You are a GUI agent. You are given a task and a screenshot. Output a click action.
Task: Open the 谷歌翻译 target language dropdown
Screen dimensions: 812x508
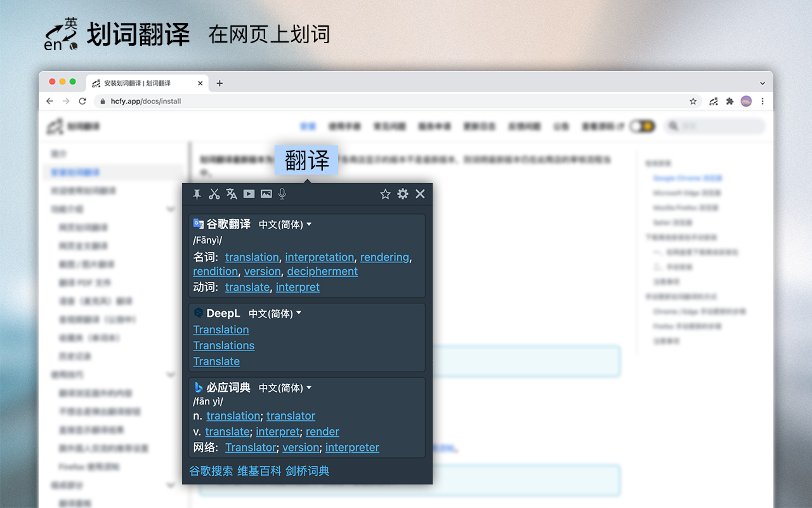[x=285, y=224]
